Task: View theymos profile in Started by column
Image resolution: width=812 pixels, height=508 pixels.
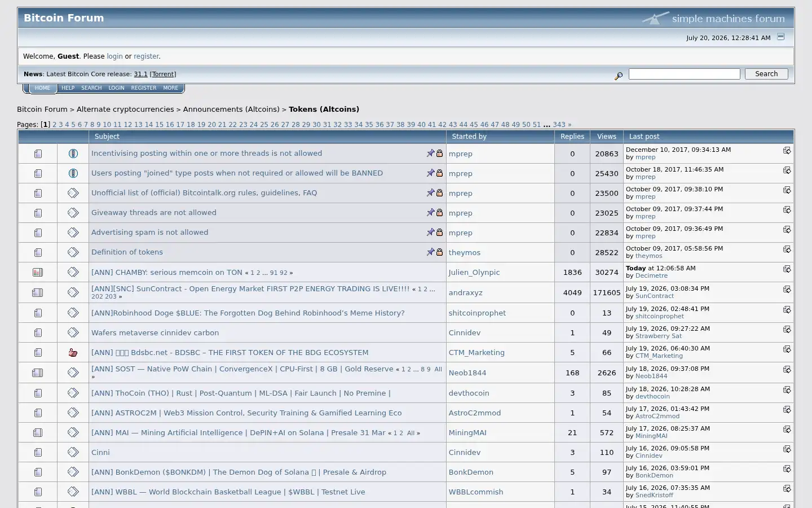Action: coord(465,252)
